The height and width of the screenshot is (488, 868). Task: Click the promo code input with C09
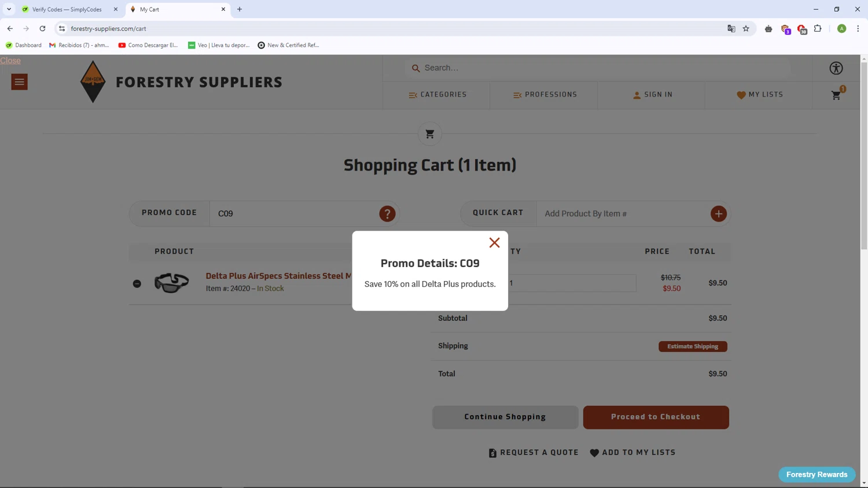click(294, 214)
